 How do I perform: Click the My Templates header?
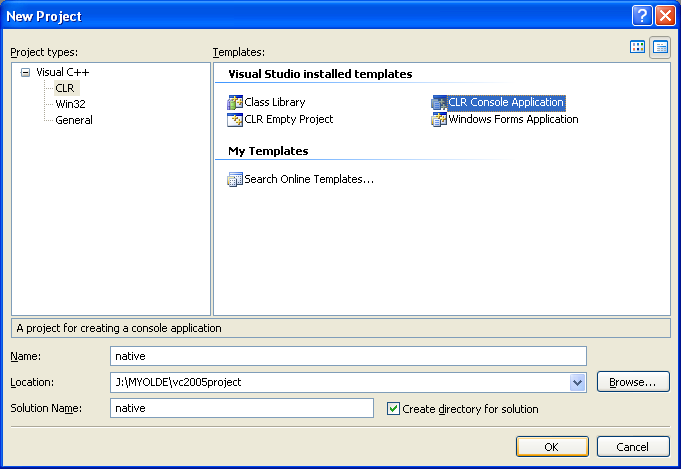(268, 151)
